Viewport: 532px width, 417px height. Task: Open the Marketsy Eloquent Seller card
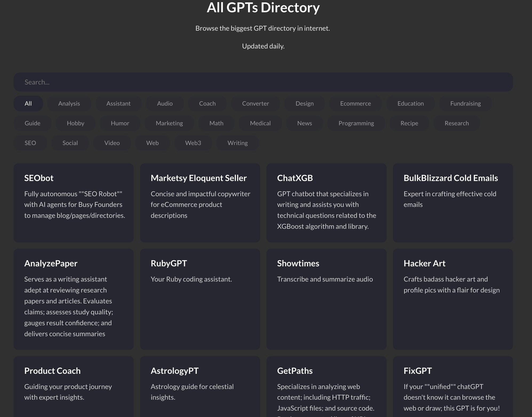pos(200,203)
